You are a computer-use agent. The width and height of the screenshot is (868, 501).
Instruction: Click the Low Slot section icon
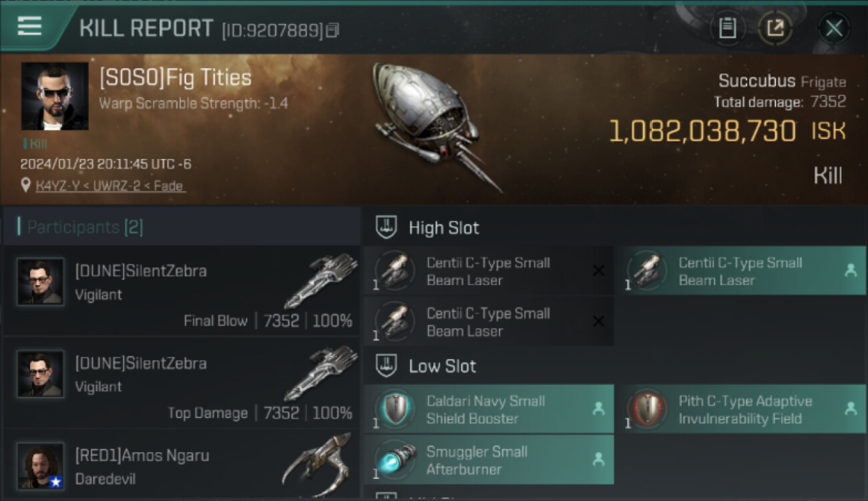[387, 365]
